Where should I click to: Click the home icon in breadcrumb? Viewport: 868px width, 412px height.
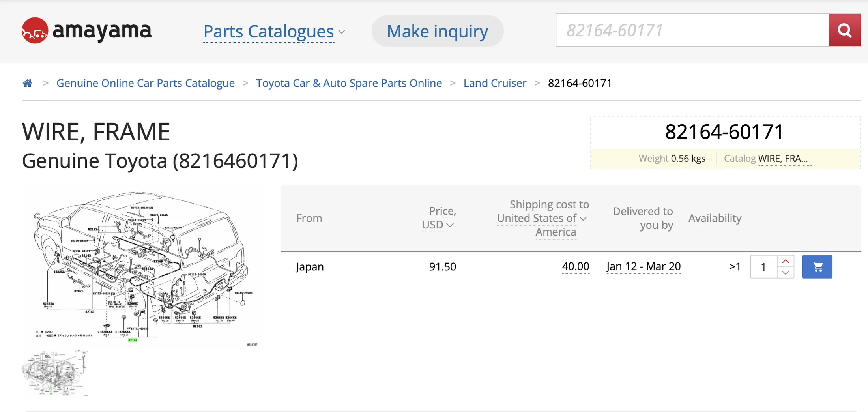27,83
